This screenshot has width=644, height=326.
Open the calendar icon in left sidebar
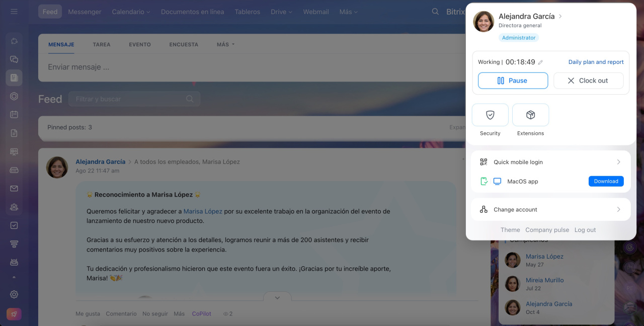(x=14, y=115)
